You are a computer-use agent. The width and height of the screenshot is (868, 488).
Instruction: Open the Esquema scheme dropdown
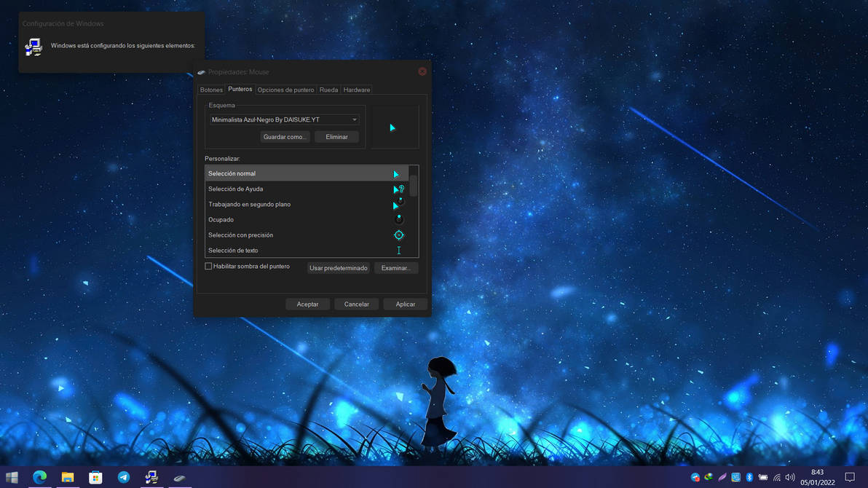tap(285, 119)
